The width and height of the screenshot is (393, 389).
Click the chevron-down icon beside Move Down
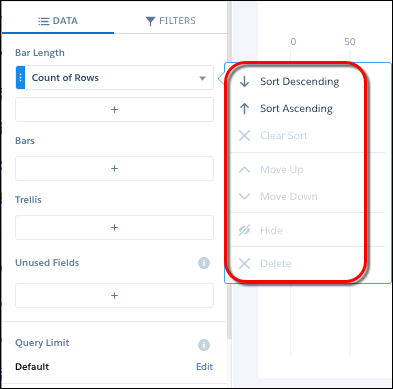[x=244, y=196]
